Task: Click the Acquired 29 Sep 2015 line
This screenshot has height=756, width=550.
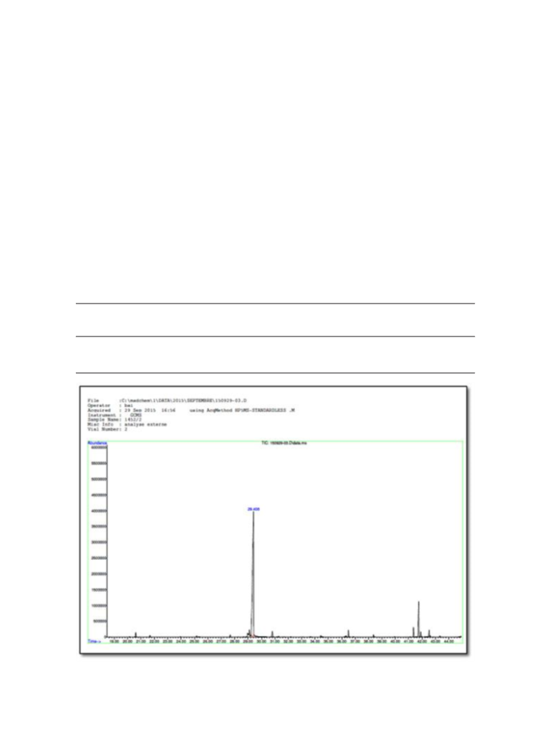Action: coord(190,410)
